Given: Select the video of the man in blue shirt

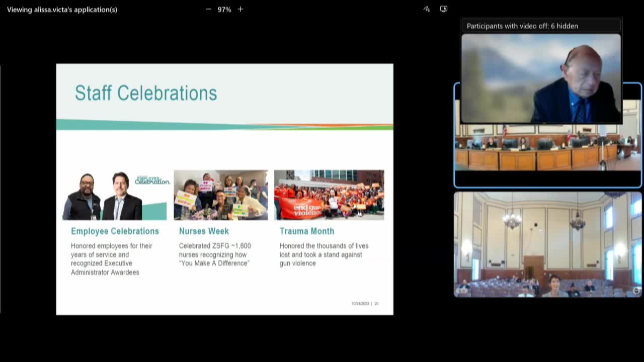Looking at the screenshot, I should [x=541, y=78].
